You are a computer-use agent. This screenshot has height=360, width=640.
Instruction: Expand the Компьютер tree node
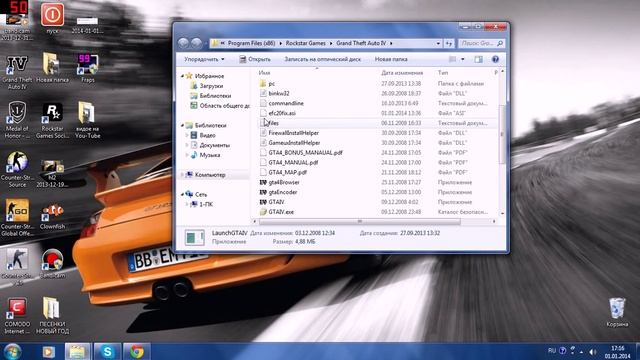[182, 175]
